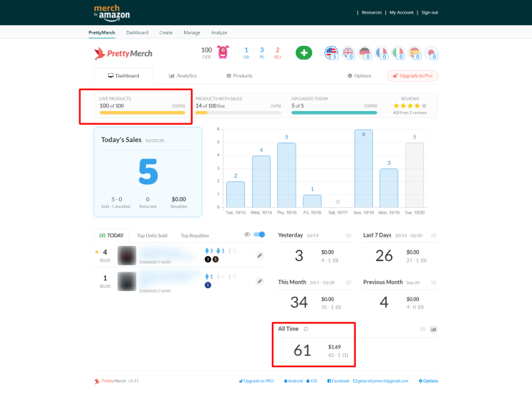Select the Japan flag marketplace icon
Image resolution: width=532 pixels, height=405 pixels.
pos(431,52)
